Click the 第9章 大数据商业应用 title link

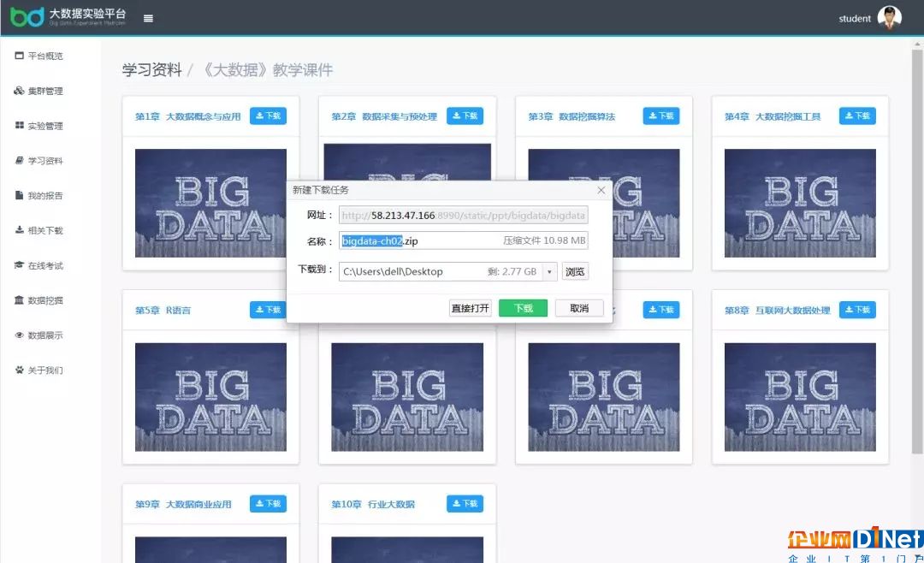[183, 504]
